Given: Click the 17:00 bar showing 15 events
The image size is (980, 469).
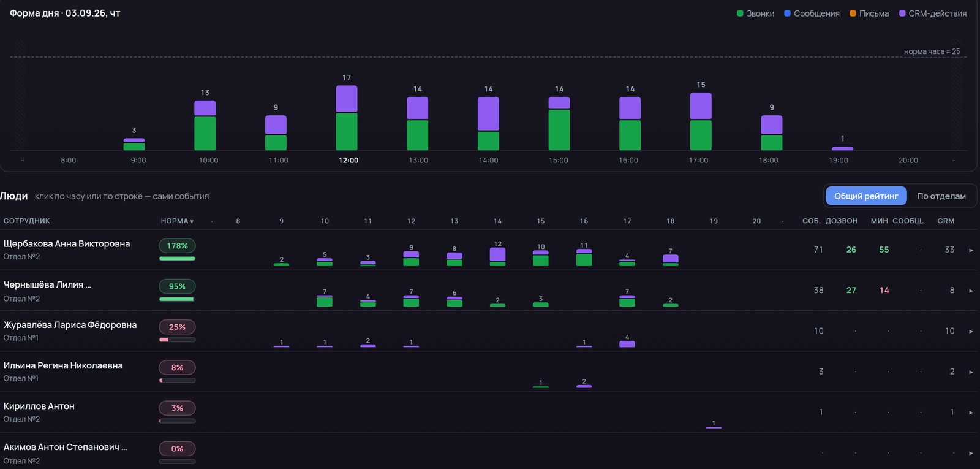Looking at the screenshot, I should click(701, 121).
